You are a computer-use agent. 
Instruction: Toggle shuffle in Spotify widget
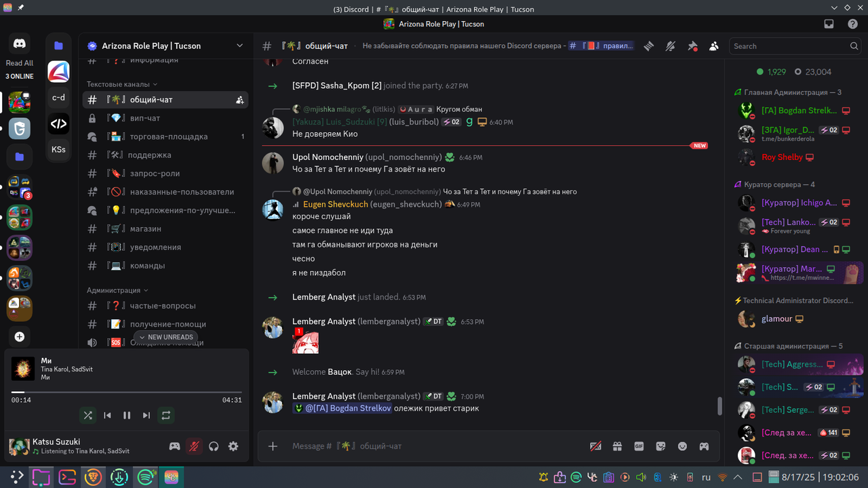point(87,415)
